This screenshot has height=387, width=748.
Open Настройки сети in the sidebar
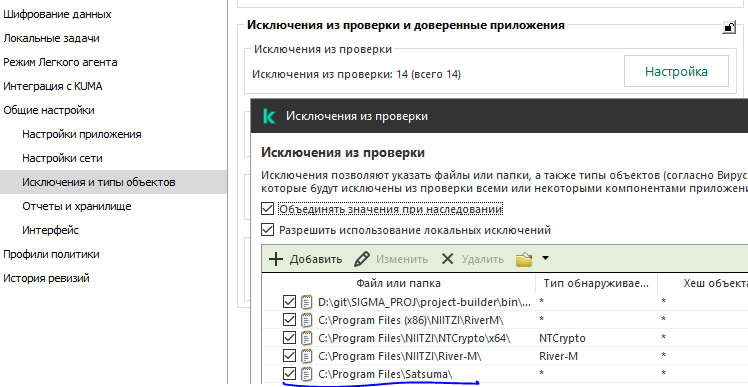[x=62, y=158]
